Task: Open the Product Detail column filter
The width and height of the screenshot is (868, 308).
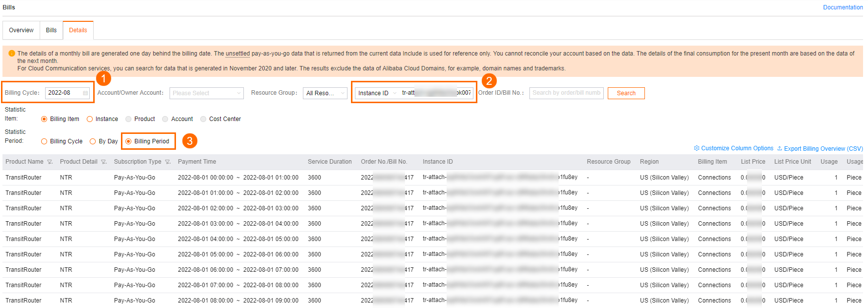Action: [x=104, y=162]
